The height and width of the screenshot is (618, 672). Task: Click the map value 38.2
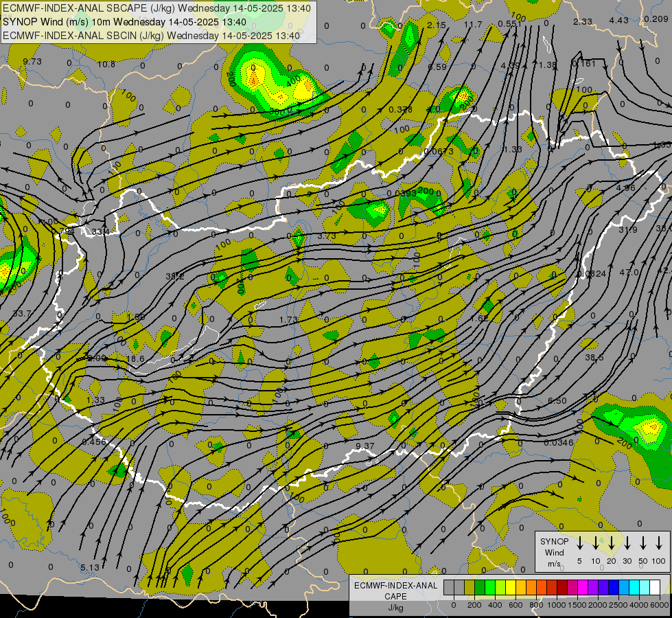[x=175, y=277]
